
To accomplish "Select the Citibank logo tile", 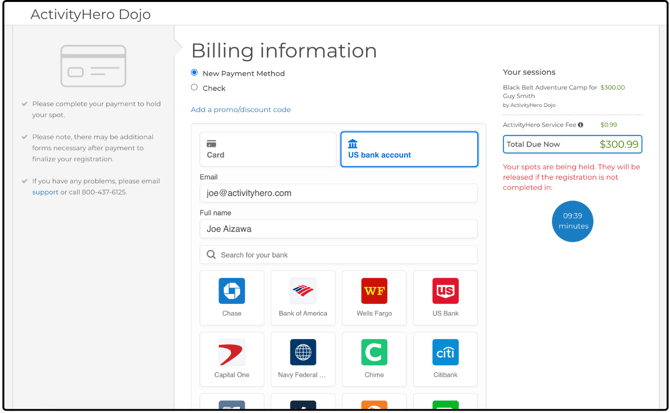I will (x=445, y=352).
